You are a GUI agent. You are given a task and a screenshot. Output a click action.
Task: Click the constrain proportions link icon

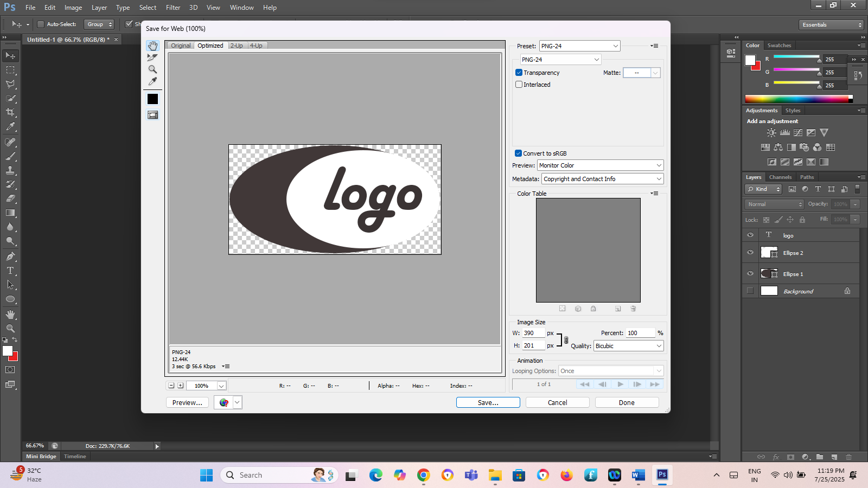coord(566,340)
